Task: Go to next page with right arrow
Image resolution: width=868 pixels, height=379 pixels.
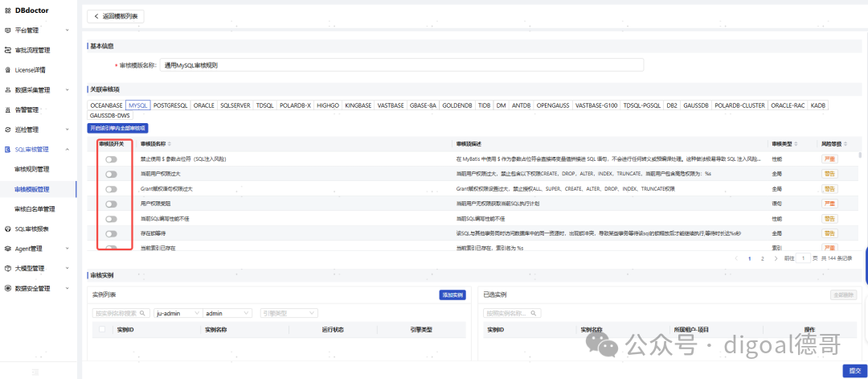Action: [776, 258]
